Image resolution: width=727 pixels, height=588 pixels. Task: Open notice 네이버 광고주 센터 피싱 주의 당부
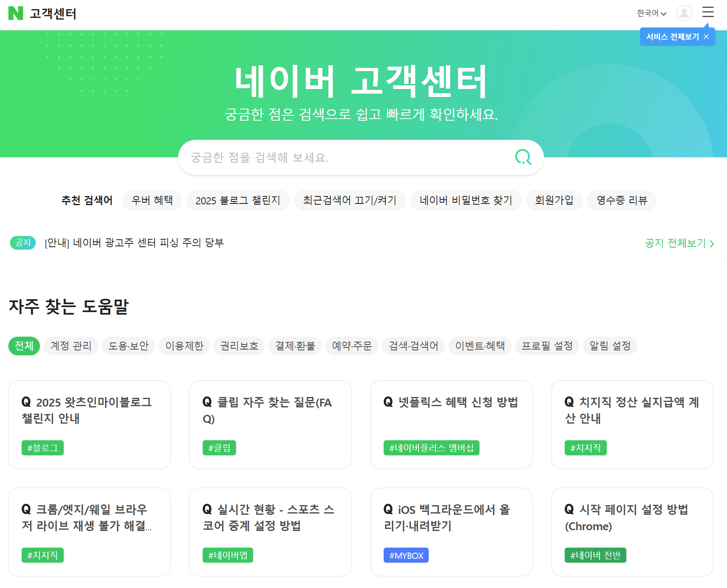click(134, 243)
